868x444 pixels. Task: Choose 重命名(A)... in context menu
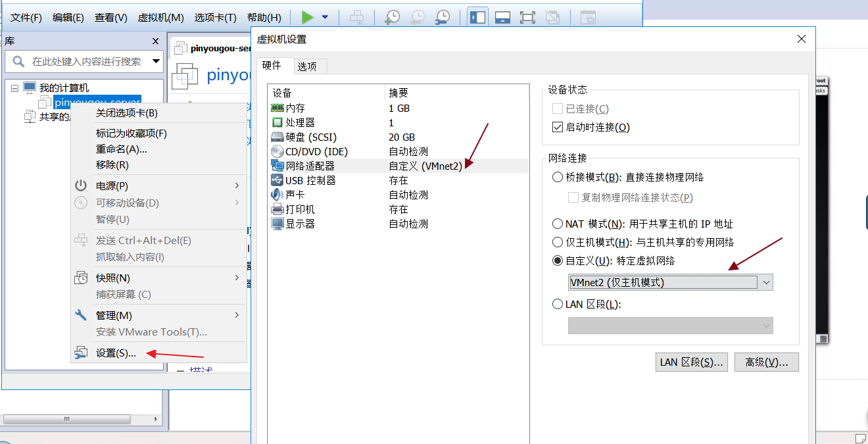(x=158, y=149)
